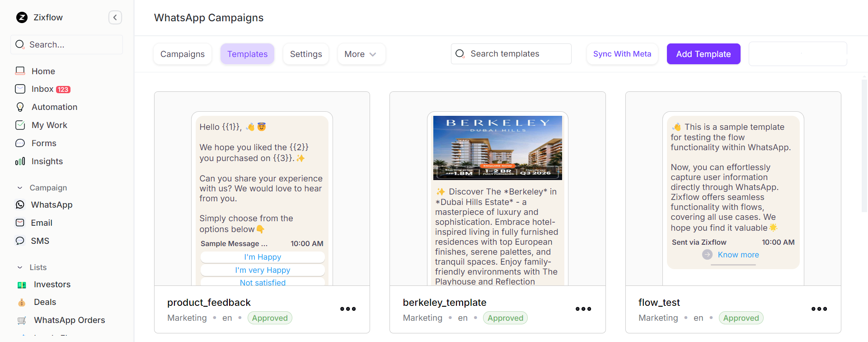Open Forms in the sidebar
The image size is (868, 342).
tap(44, 143)
